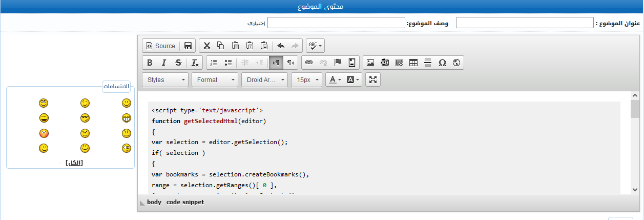Click the Remove Format icon
Image resolution: width=644 pixels, height=220 pixels.
195,63
